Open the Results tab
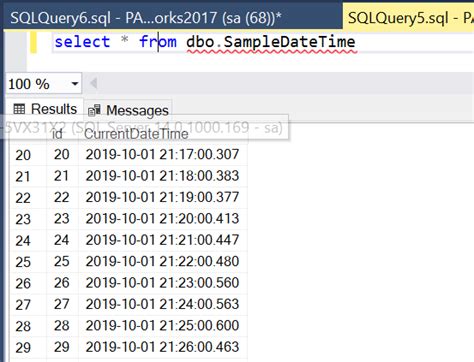The image size is (474, 362). coord(44,109)
